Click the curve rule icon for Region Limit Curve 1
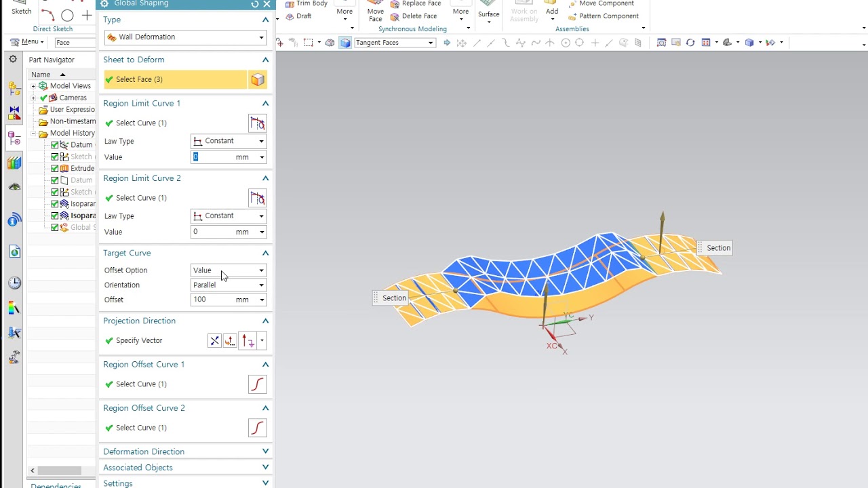The width and height of the screenshot is (868, 488). tap(258, 123)
